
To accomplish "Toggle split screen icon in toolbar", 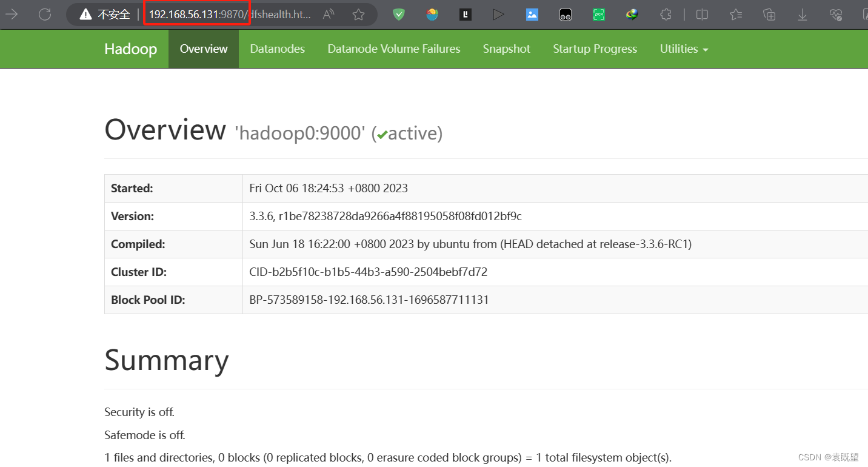I will tap(703, 15).
